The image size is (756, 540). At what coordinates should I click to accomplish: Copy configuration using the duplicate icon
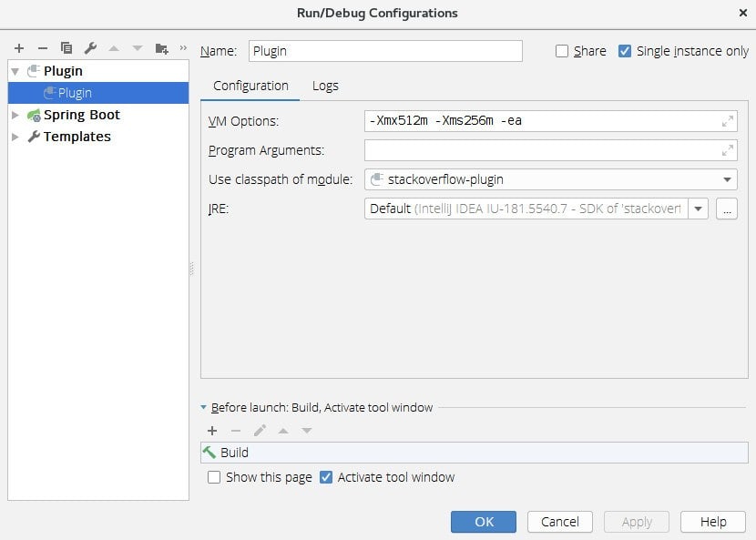(x=66, y=48)
